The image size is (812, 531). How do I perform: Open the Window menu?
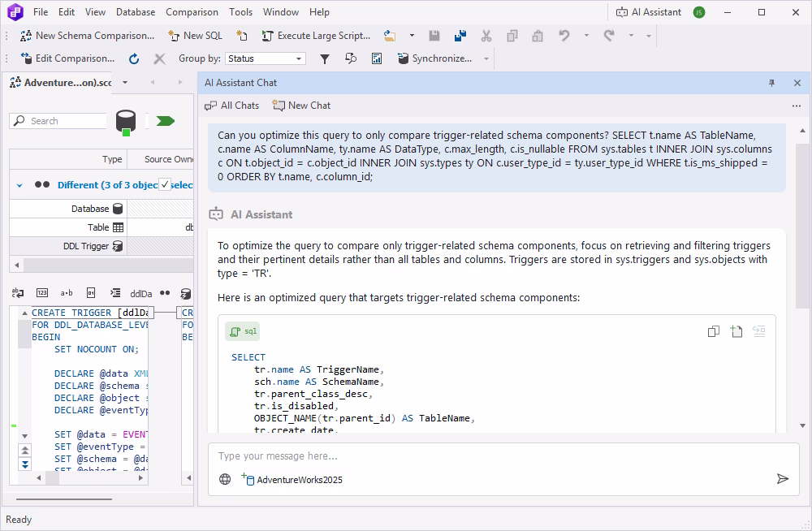(281, 12)
